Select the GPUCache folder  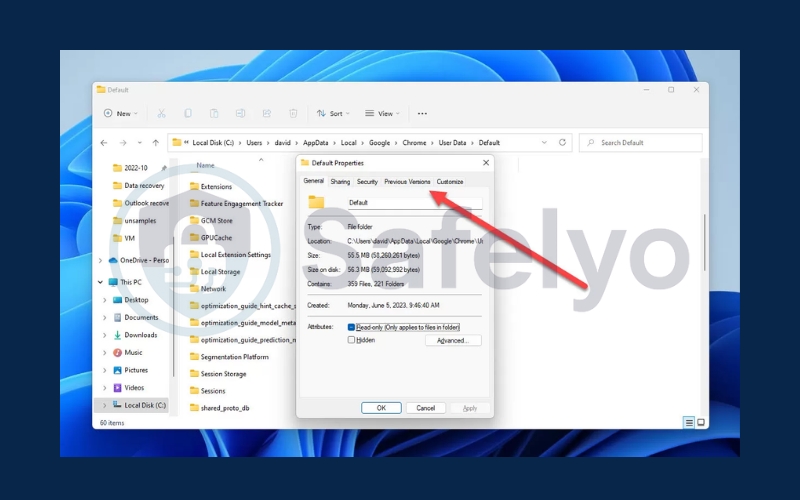click(x=211, y=238)
